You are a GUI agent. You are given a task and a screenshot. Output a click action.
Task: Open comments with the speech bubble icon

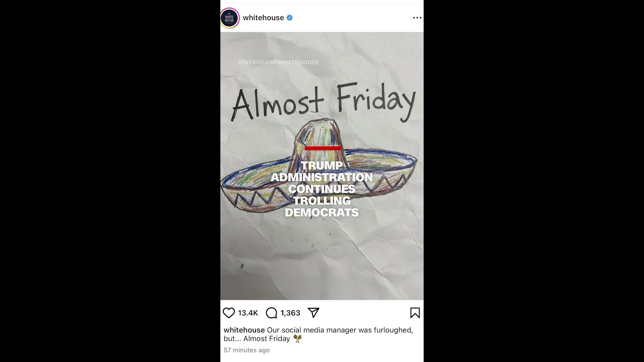click(272, 313)
